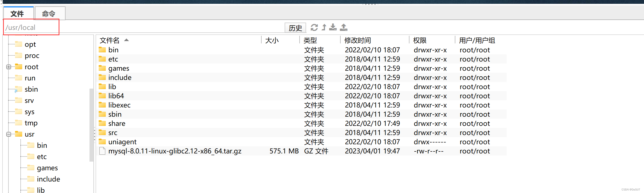Open the 历史 history button
Viewport: 644px width, 193px height.
click(x=295, y=28)
